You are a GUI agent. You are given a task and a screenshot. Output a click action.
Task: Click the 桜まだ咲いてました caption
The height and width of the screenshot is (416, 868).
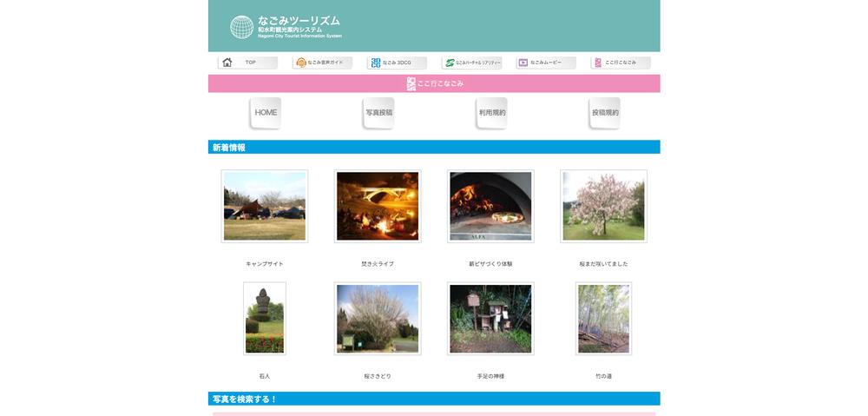(603, 264)
